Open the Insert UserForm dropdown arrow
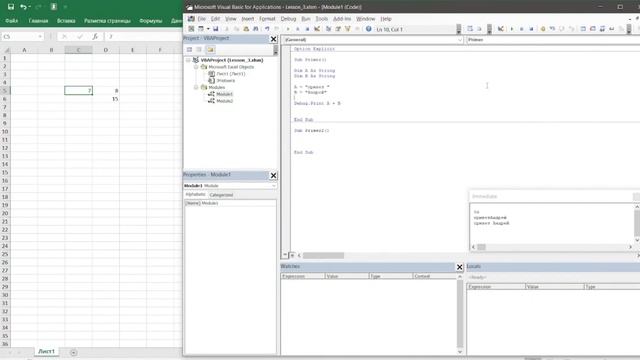 [x=208, y=29]
